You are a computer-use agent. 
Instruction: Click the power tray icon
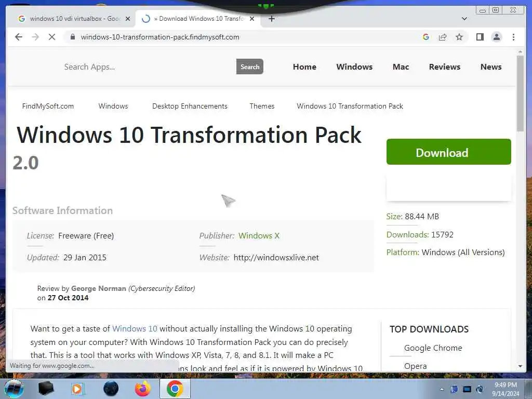(480, 389)
